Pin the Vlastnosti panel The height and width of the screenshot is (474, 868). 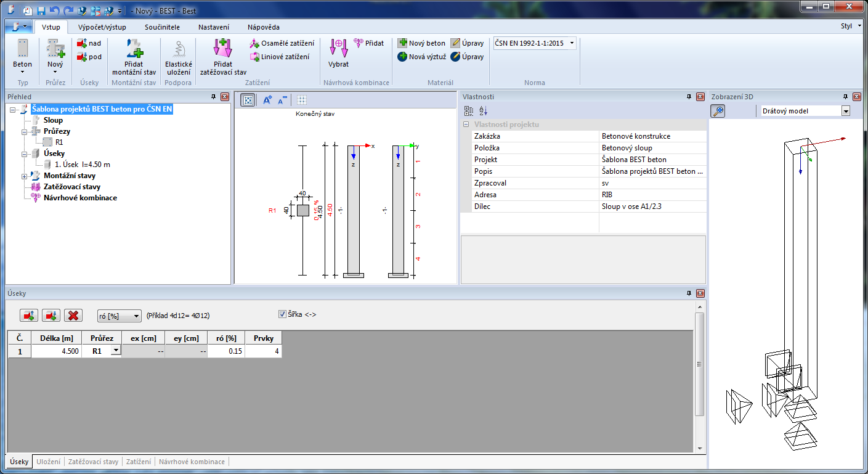tap(689, 97)
